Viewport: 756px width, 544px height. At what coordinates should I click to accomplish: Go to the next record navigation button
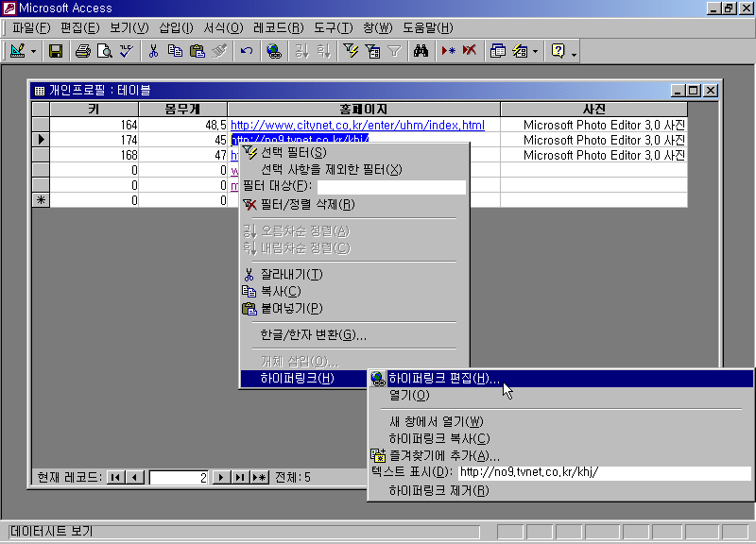222,477
